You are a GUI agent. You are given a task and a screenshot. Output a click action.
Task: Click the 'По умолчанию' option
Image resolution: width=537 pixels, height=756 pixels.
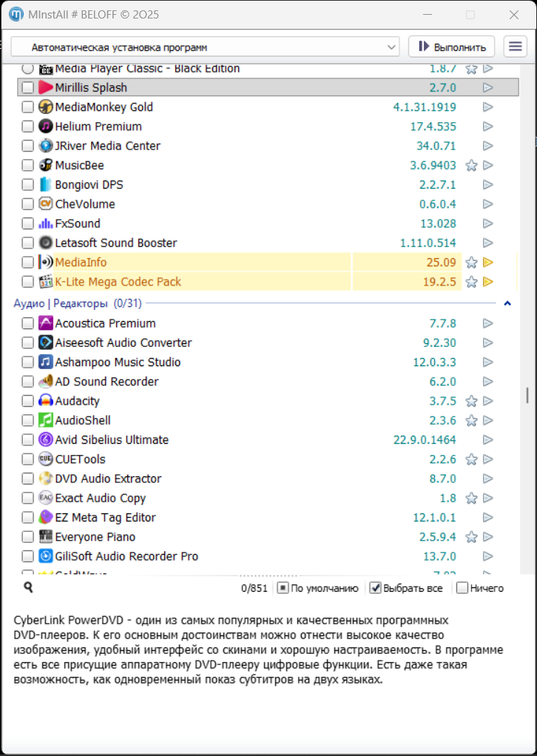283,588
